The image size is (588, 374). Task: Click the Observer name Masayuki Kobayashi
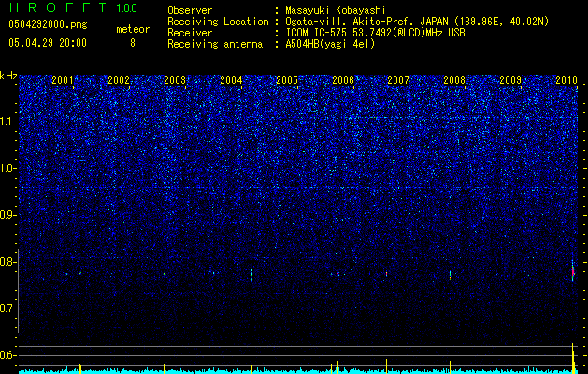coord(336,10)
